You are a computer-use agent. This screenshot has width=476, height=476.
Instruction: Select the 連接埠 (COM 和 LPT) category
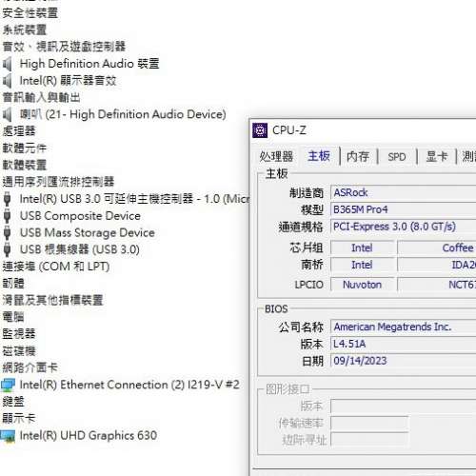(56, 267)
